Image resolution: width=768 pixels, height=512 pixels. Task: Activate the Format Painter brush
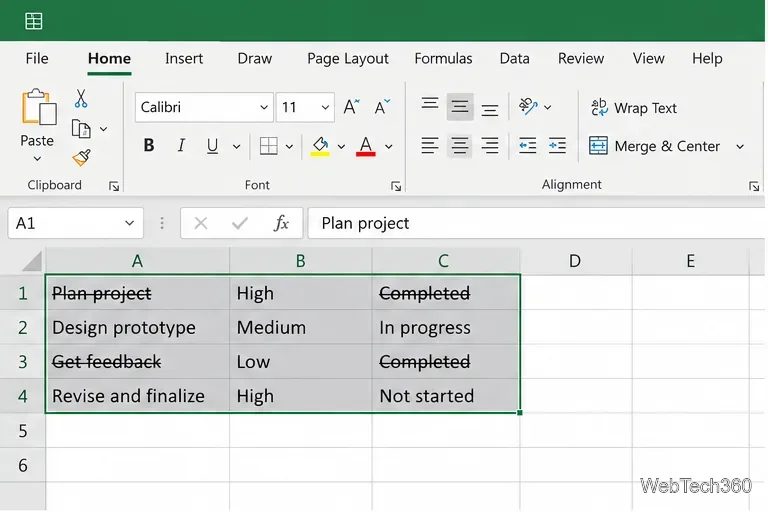point(81,158)
